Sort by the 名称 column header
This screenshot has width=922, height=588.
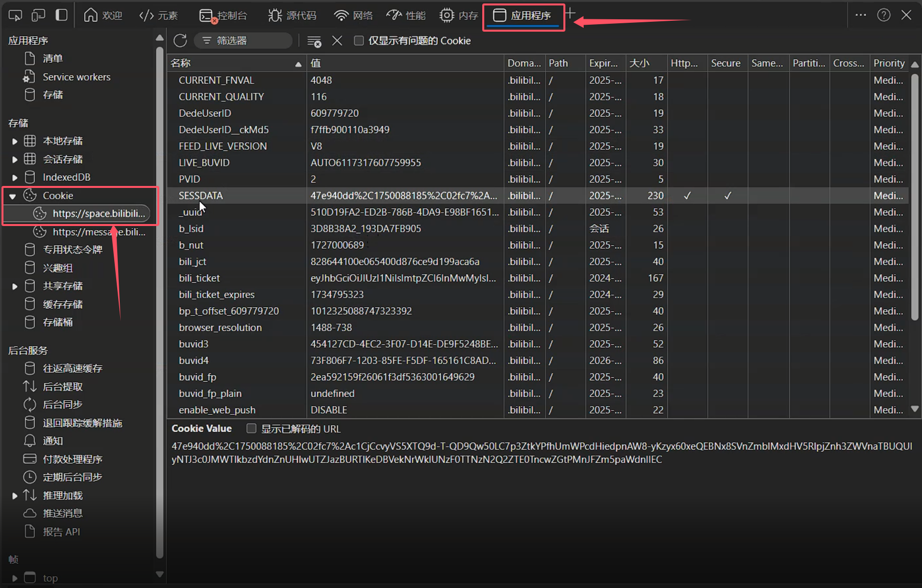click(x=236, y=63)
